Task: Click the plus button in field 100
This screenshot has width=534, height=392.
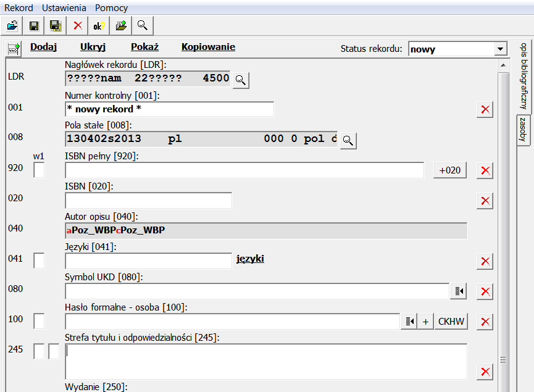Action: [x=426, y=322]
